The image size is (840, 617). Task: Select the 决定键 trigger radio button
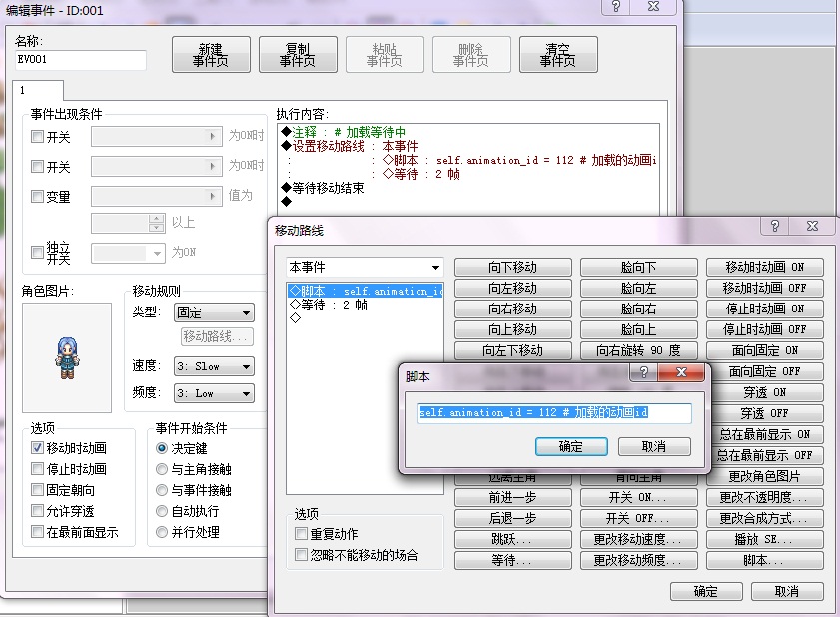click(x=161, y=448)
